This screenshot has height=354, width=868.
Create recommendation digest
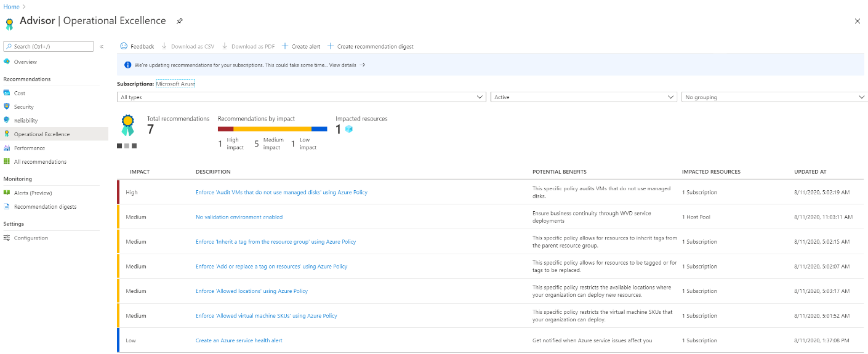point(371,46)
